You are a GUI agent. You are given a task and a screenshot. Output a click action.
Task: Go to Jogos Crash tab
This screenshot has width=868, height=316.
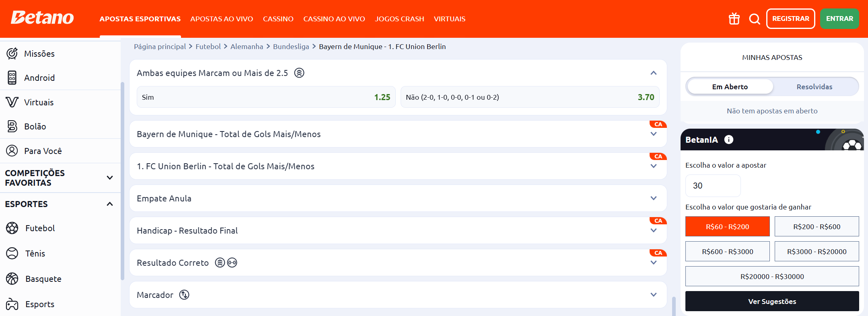399,19
